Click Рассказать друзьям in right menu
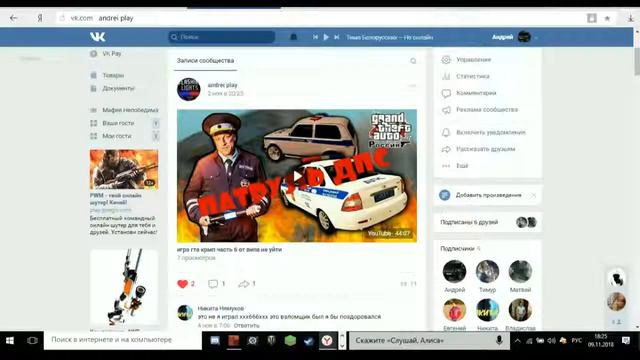The height and width of the screenshot is (360, 640). coord(485,149)
